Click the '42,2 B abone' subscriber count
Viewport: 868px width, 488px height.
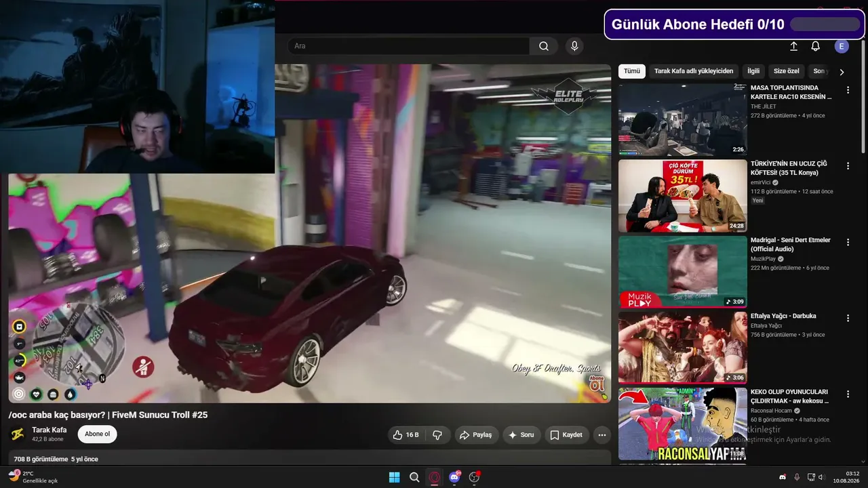[x=47, y=439]
